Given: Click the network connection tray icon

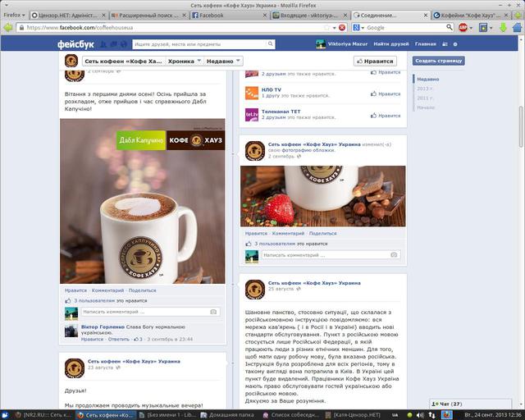Looking at the screenshot, I should [x=432, y=415].
